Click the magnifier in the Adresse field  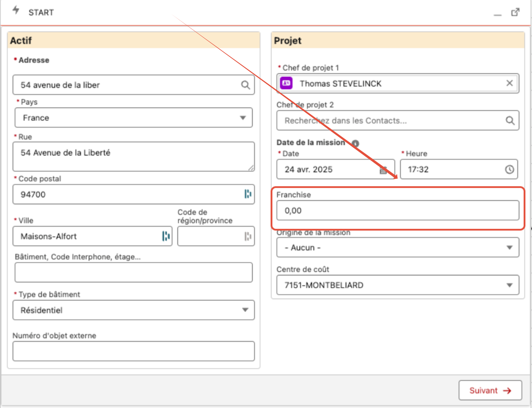[x=245, y=85]
